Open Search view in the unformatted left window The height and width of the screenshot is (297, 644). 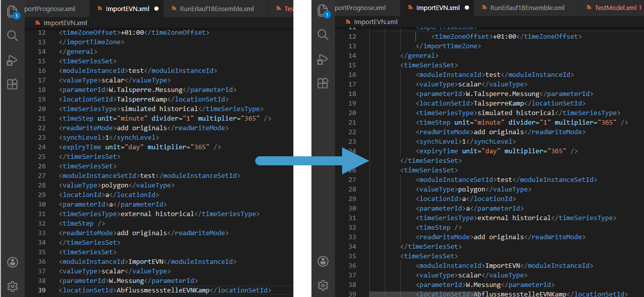click(x=13, y=35)
